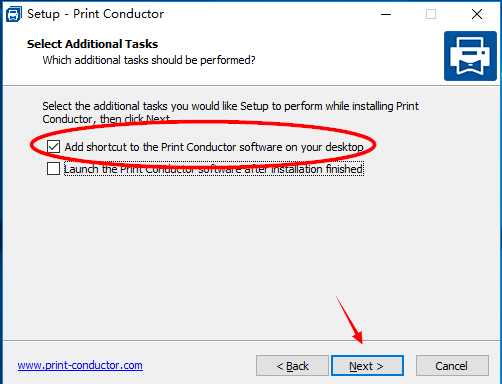This screenshot has width=502, height=384.
Task: Minimize the setup window
Action: tap(386, 14)
